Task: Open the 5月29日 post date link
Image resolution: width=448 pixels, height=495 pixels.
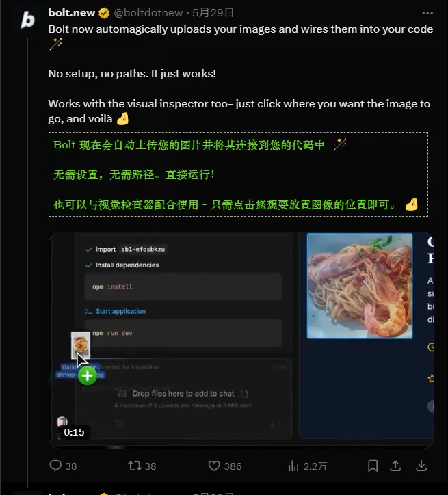Action: coord(213,13)
